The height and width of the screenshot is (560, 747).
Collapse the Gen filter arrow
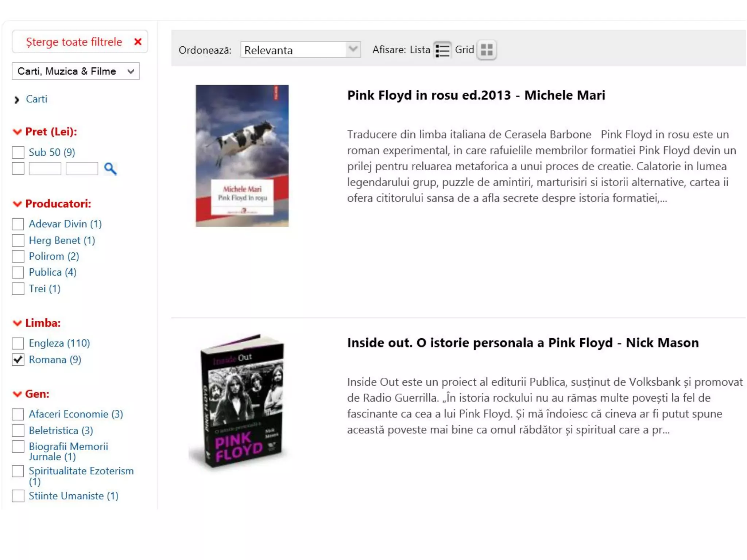point(17,394)
